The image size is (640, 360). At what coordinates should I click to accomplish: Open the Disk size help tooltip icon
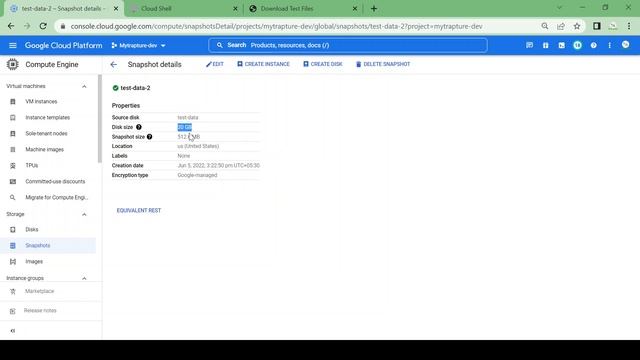tap(139, 127)
